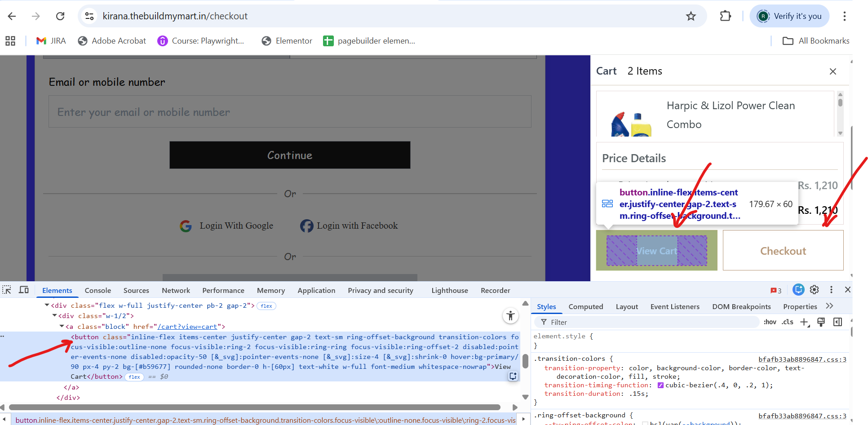The image size is (868, 425).
Task: Open site information icon beside URL
Action: pos(89,16)
